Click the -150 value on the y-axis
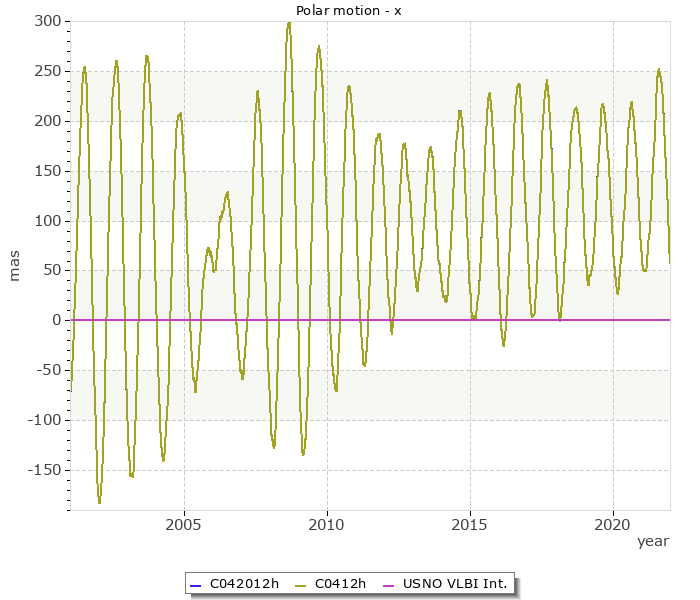This screenshot has width=700, height=600. (x=43, y=470)
